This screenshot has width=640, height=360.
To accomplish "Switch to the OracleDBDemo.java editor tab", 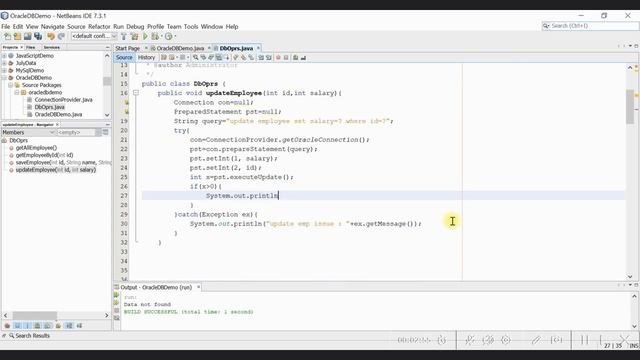I will point(180,48).
